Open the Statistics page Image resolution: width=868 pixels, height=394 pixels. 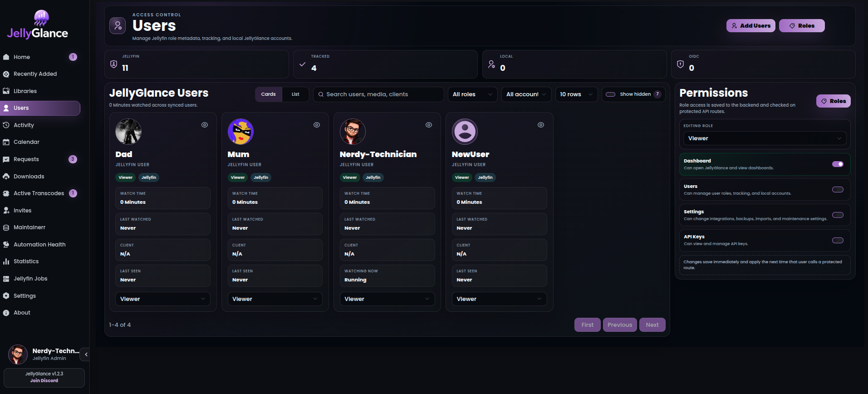(40, 261)
